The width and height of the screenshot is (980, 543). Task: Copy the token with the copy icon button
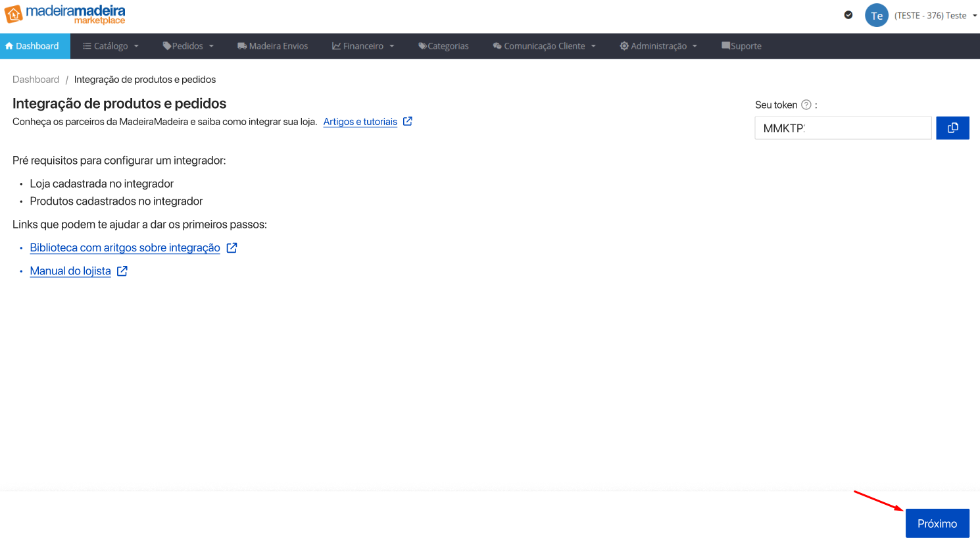tap(952, 128)
